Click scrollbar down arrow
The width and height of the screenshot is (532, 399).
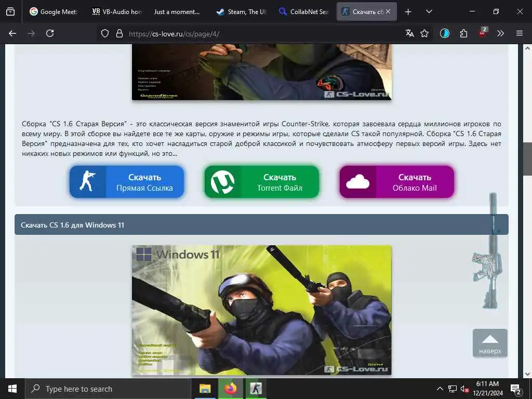point(527,374)
